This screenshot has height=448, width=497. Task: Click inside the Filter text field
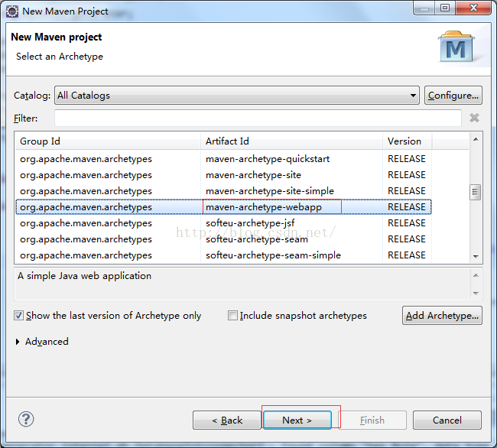click(x=258, y=118)
